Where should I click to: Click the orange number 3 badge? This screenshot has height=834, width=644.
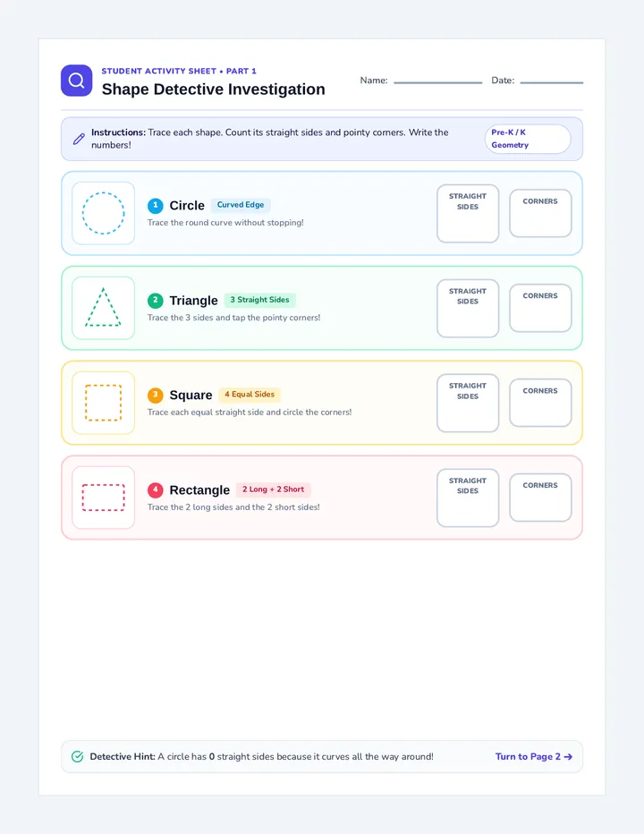point(156,395)
